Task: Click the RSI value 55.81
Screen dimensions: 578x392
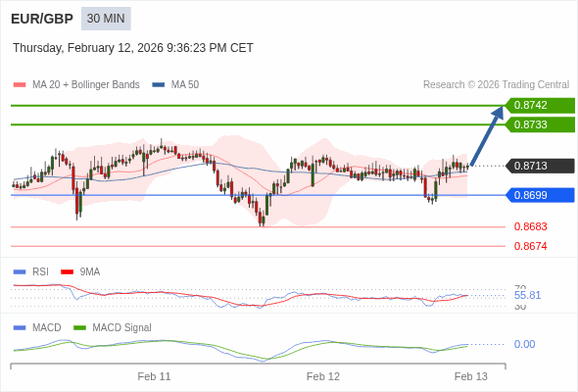Action: pos(527,295)
